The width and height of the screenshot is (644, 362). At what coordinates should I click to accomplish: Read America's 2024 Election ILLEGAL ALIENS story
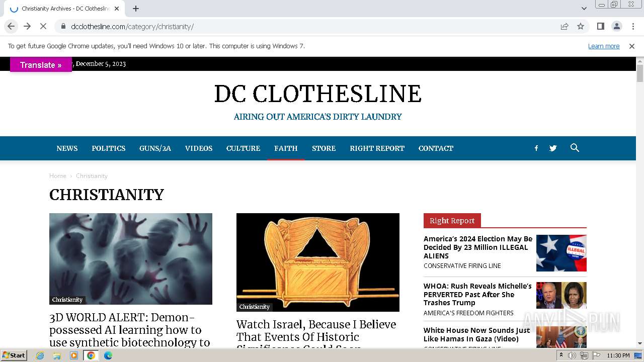pos(478,247)
